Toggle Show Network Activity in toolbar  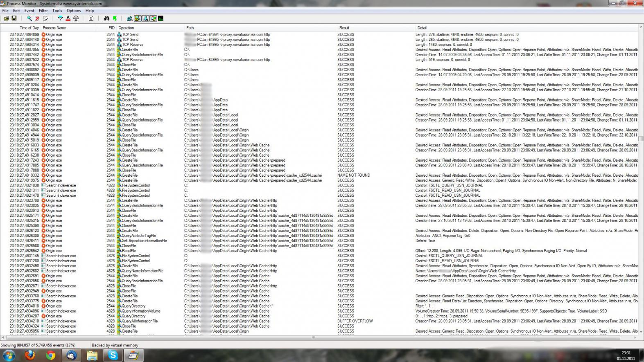(145, 18)
